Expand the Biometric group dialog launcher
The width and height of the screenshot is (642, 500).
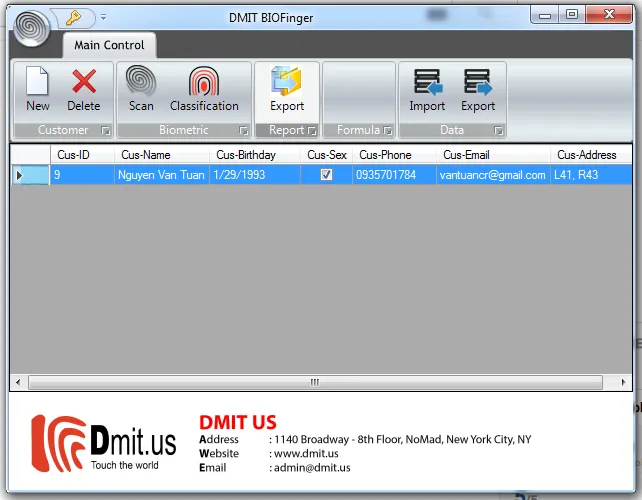pos(244,131)
